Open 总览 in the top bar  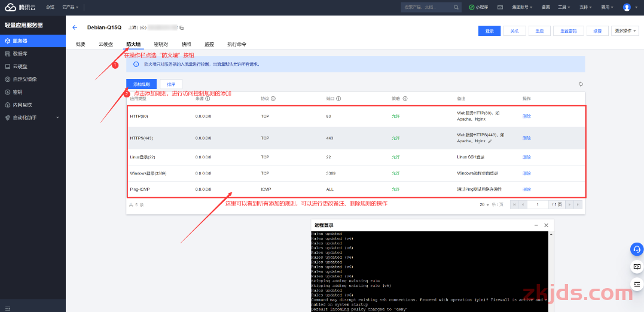click(50, 7)
